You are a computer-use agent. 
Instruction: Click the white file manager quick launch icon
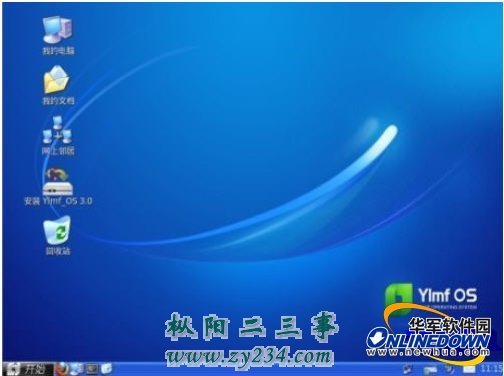pyautogui.click(x=107, y=368)
